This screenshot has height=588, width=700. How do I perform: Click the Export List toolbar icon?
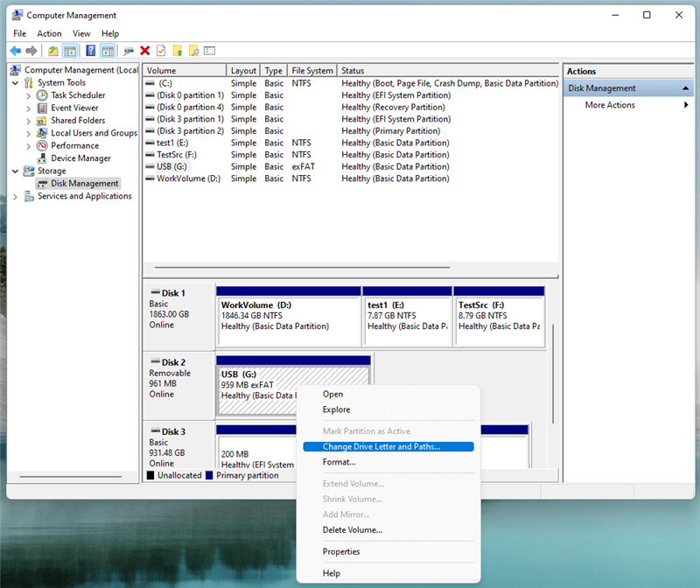click(x=178, y=50)
